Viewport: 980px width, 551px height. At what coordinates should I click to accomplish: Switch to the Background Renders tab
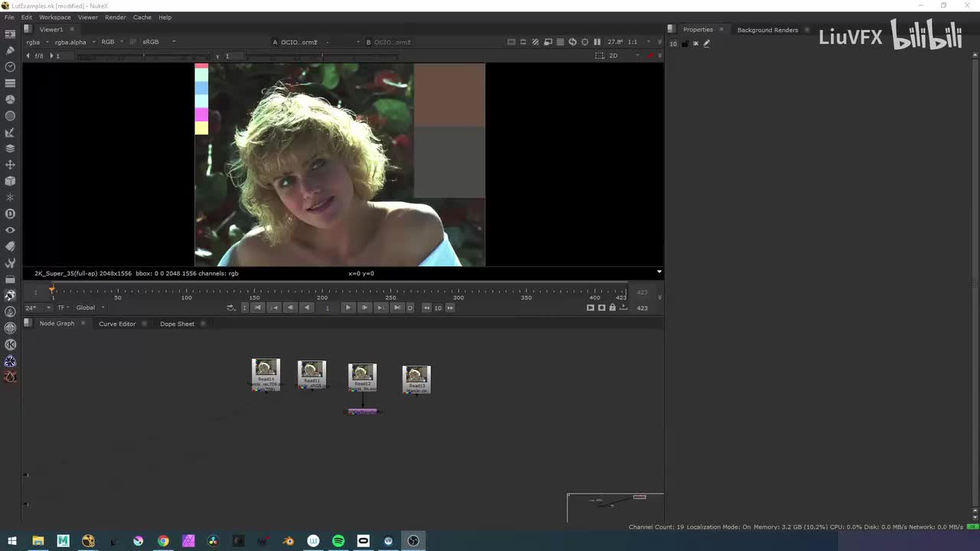click(x=768, y=30)
